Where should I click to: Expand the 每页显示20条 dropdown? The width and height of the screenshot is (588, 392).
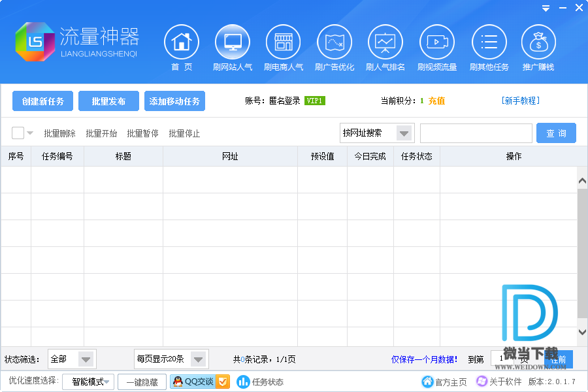(199, 359)
